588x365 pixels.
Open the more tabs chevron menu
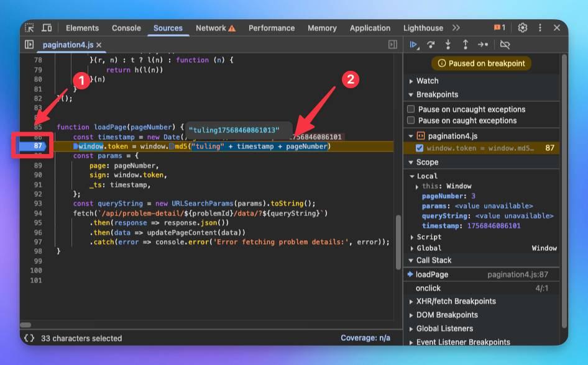click(x=456, y=28)
